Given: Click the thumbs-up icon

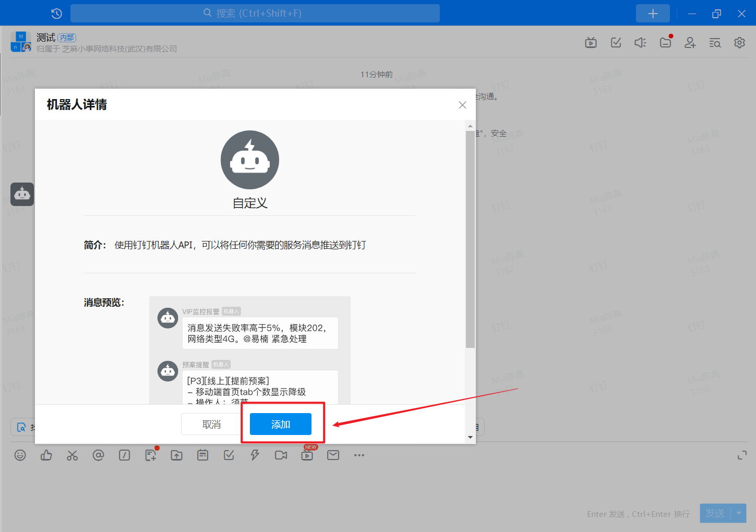Looking at the screenshot, I should pos(46,455).
